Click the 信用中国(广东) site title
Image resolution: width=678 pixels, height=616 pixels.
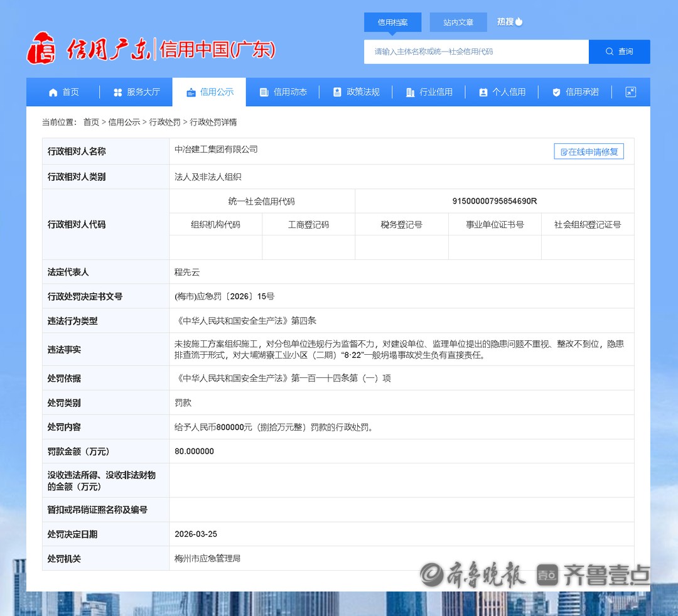[x=217, y=50]
